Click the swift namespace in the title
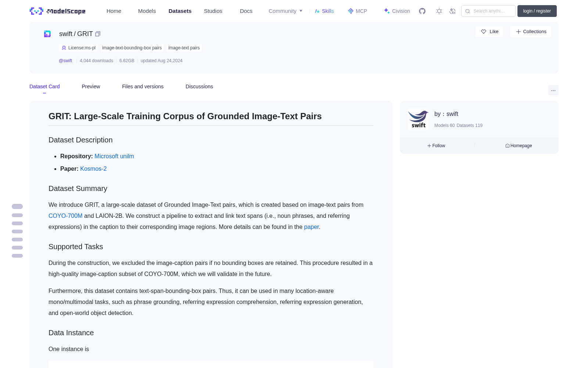Screen dimensions: 588x368 tap(66, 34)
